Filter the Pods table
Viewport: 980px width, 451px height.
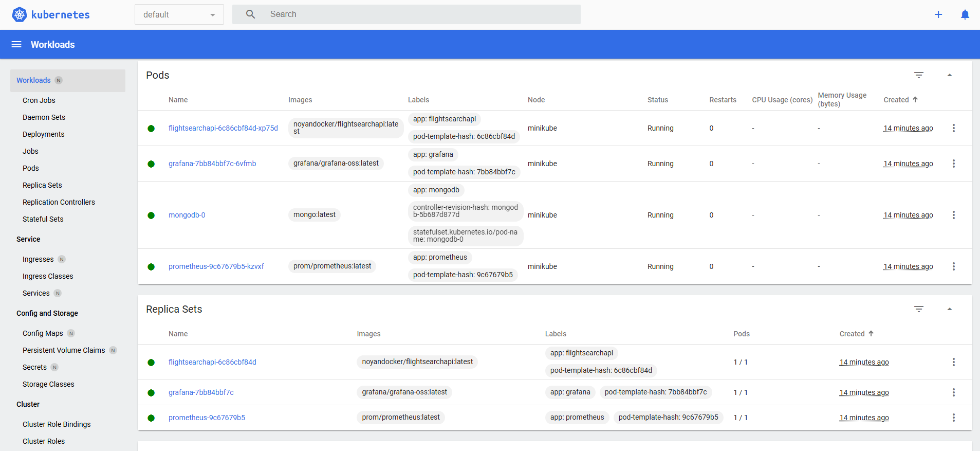(x=919, y=75)
